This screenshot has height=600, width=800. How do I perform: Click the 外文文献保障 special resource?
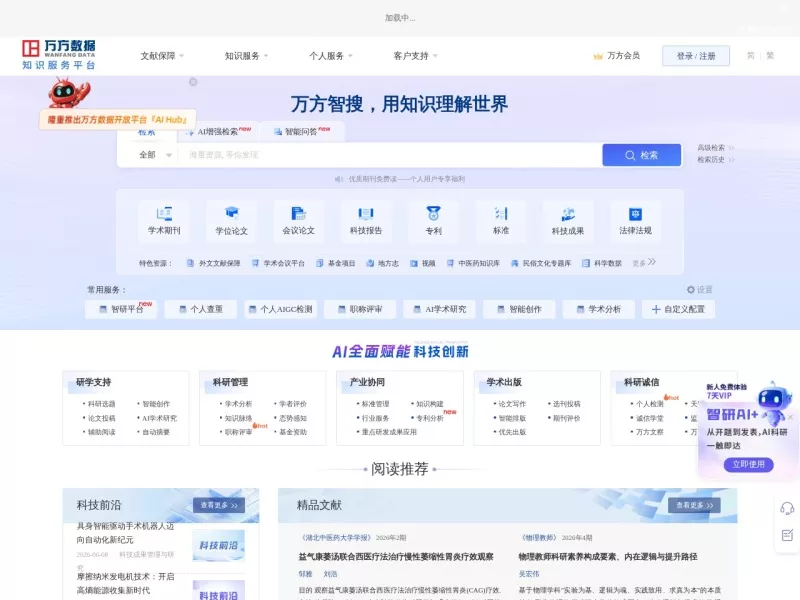click(x=213, y=263)
